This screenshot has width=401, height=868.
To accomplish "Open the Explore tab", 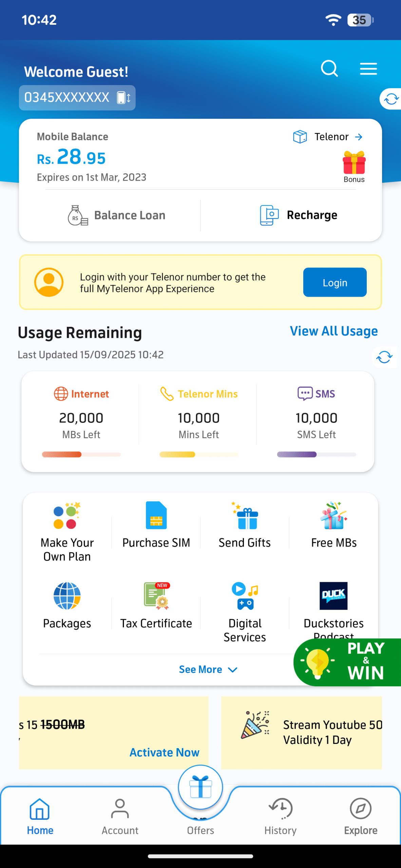I will (360, 821).
